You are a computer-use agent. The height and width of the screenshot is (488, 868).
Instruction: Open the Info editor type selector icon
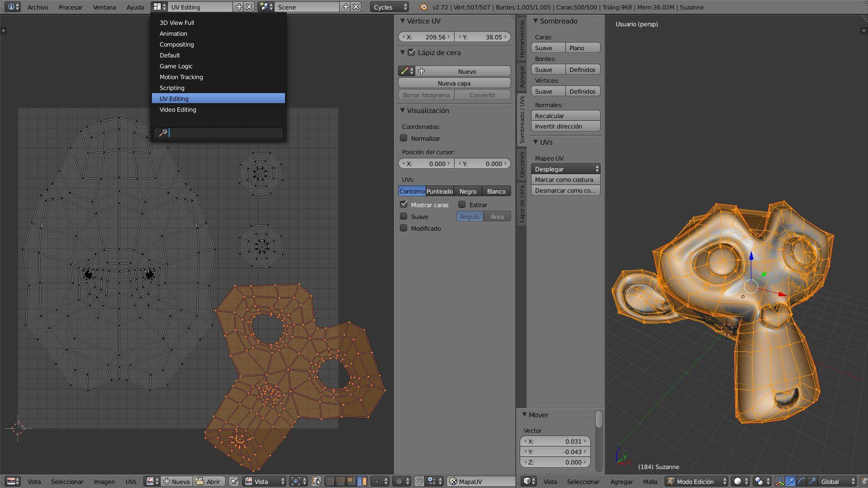(14, 7)
